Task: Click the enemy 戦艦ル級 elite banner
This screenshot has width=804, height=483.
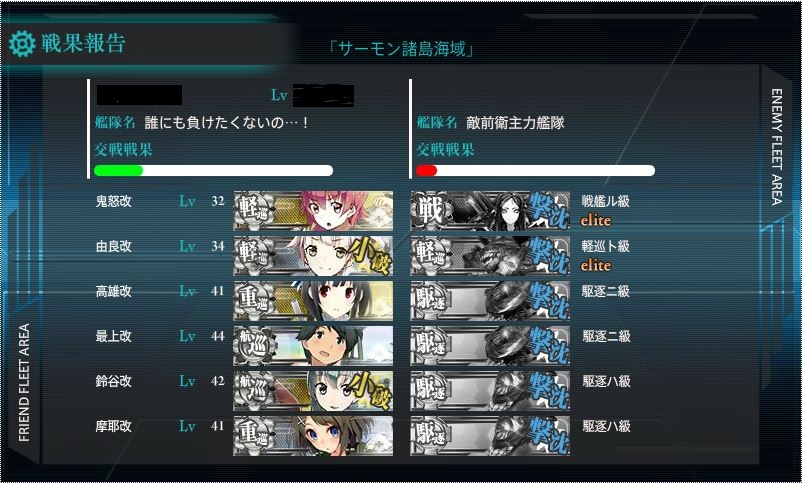Action: click(x=490, y=211)
